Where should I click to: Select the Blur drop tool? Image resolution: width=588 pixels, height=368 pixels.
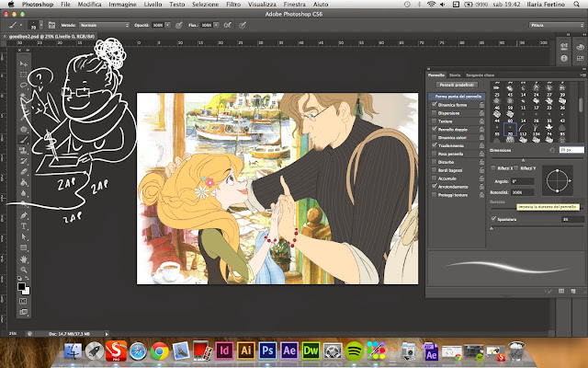[x=24, y=193]
